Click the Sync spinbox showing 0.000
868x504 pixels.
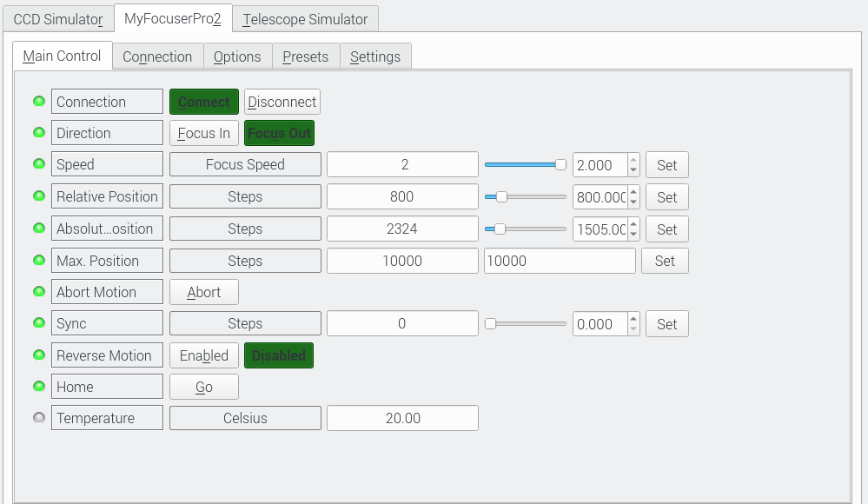coord(600,324)
